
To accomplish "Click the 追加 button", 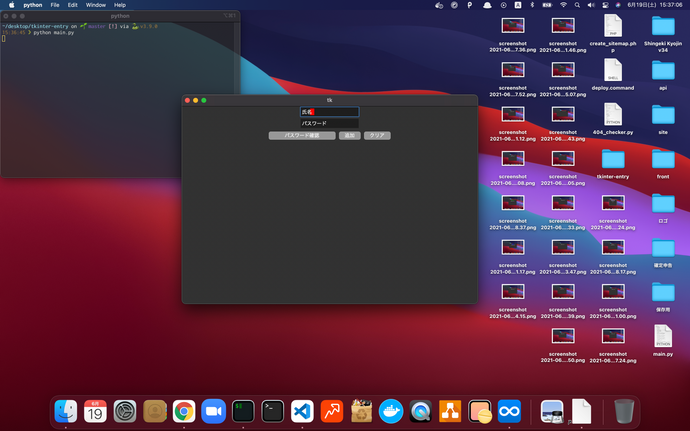I will [349, 136].
